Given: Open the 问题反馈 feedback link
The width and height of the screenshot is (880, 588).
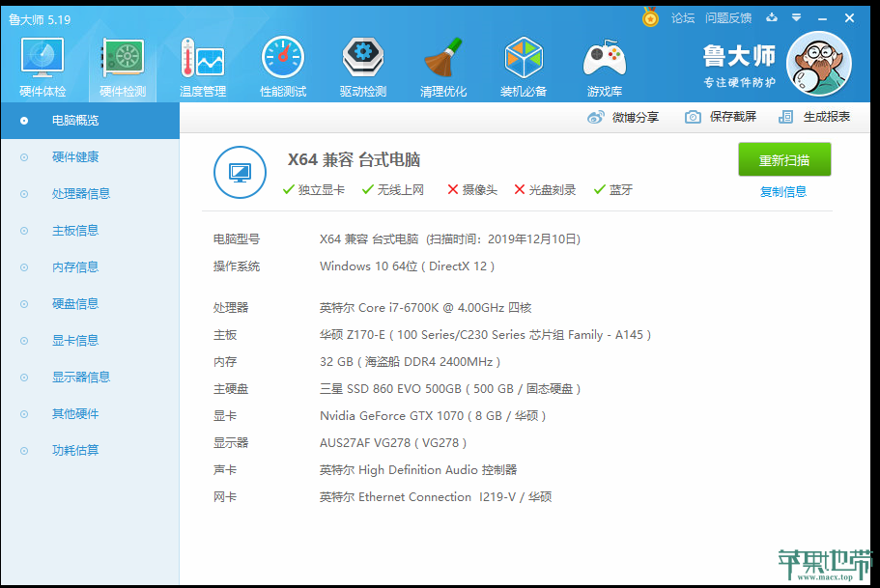Looking at the screenshot, I should [728, 18].
